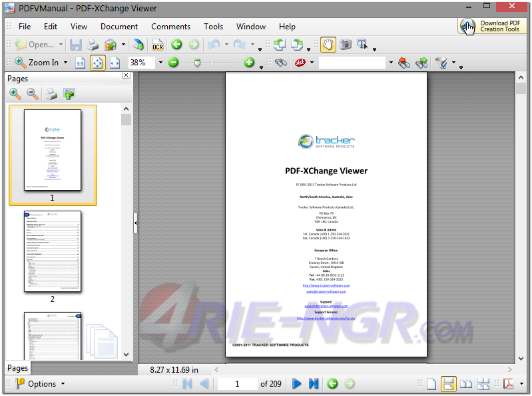The width and height of the screenshot is (532, 396).
Task: Open the Undo history dropdown
Action: coord(226,45)
